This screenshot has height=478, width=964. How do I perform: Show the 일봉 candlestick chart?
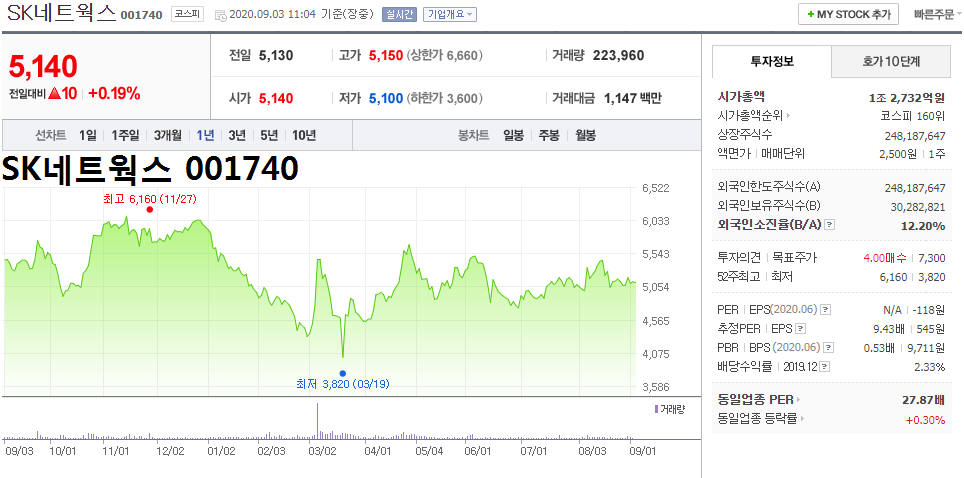tap(513, 135)
